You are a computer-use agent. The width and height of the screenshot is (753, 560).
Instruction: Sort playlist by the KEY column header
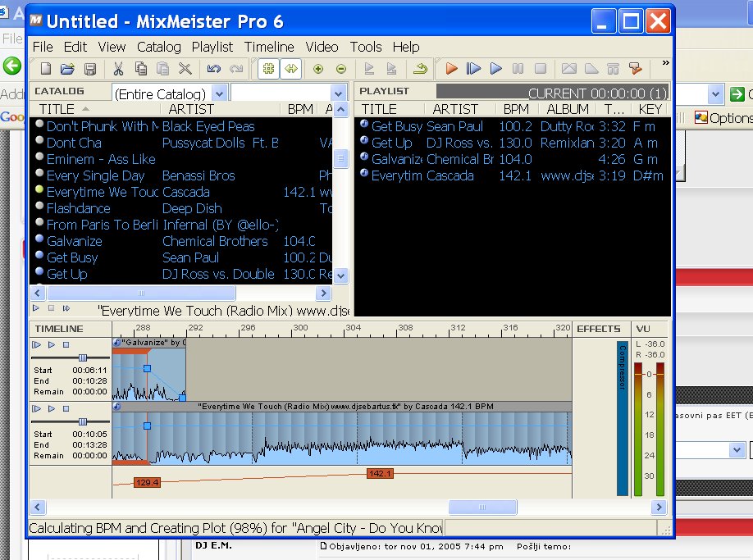click(x=650, y=109)
